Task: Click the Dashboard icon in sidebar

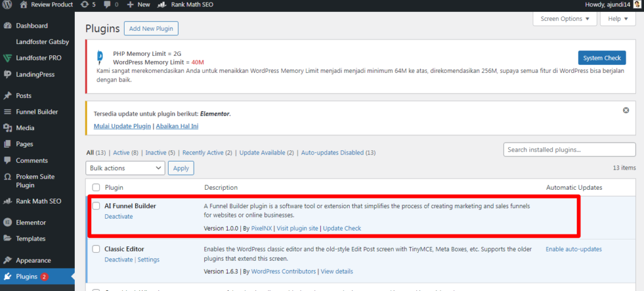Action: [x=8, y=26]
